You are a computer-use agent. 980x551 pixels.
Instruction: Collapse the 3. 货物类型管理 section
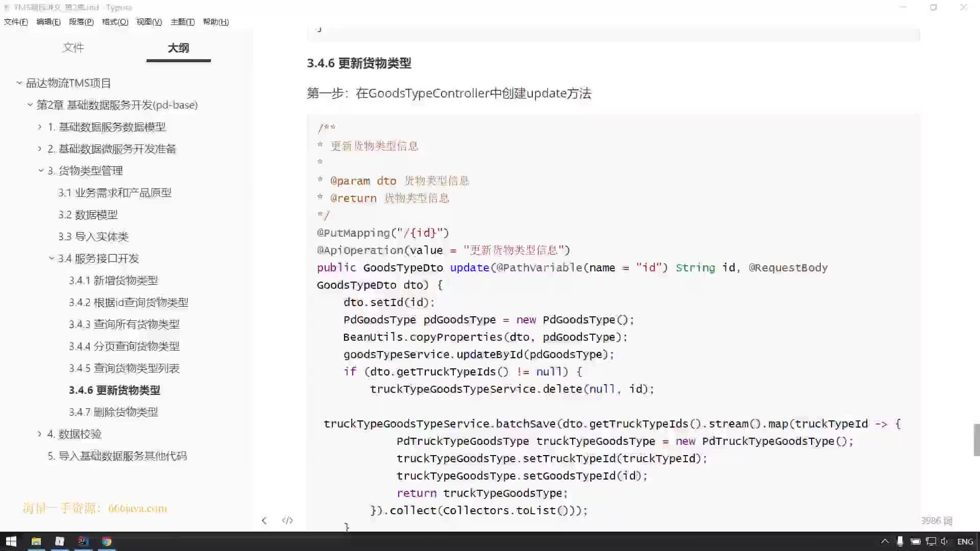(41, 170)
